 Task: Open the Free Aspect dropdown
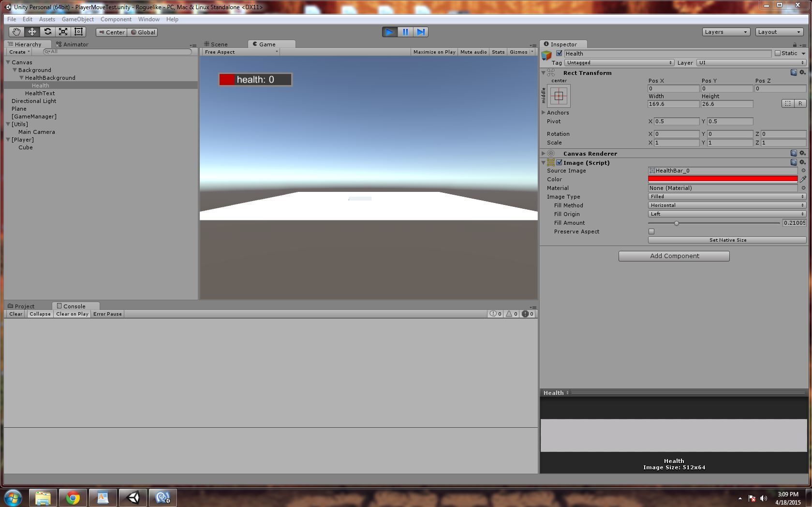241,52
